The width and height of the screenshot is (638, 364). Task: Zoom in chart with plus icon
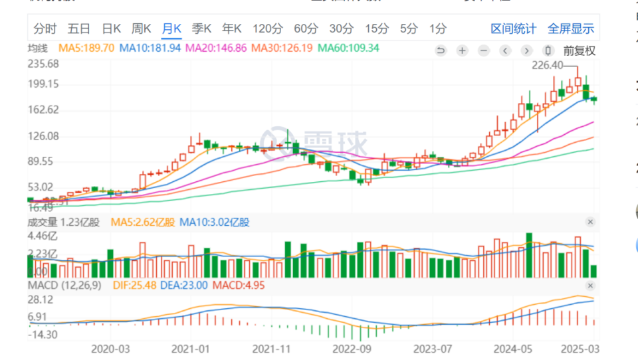pos(463,50)
